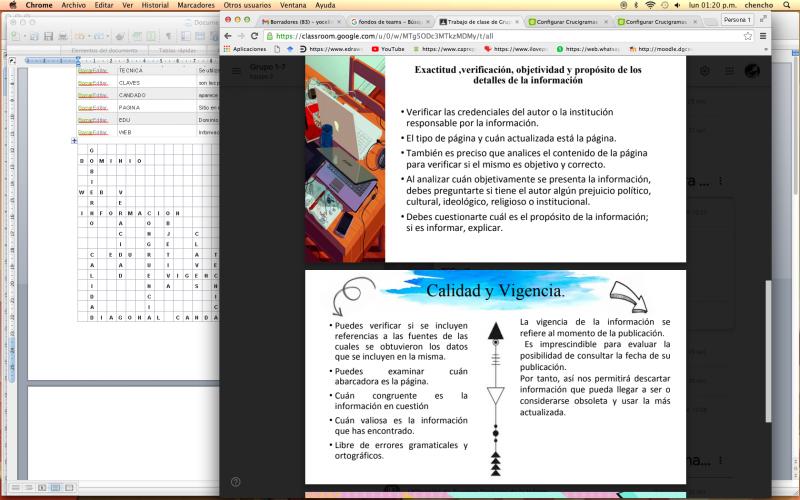Viewport: 800px width, 500px height.
Task: Open the Otros usuarios menu
Action: pyautogui.click(x=247, y=5)
